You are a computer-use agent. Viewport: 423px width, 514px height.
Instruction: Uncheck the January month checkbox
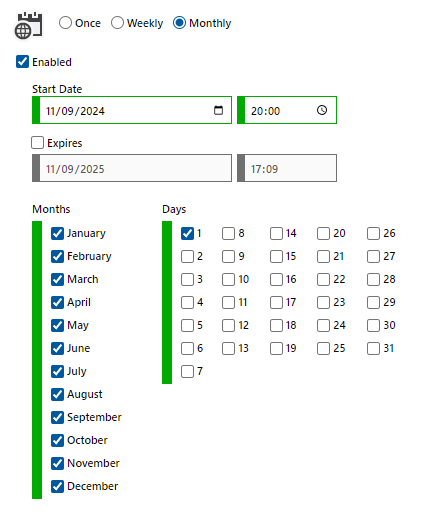(x=57, y=233)
